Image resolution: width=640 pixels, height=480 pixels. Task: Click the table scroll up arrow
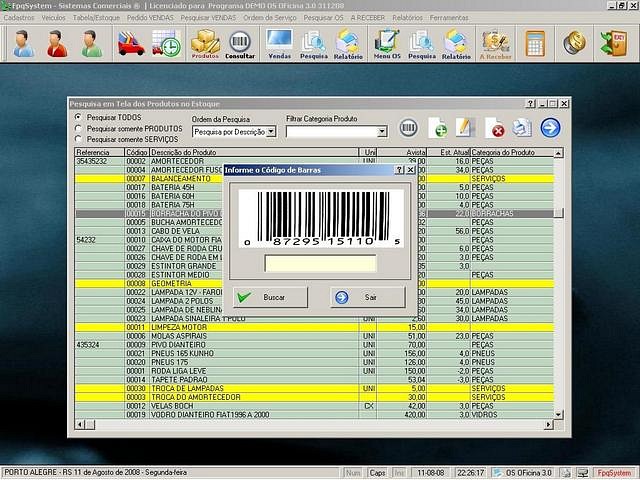[558, 153]
